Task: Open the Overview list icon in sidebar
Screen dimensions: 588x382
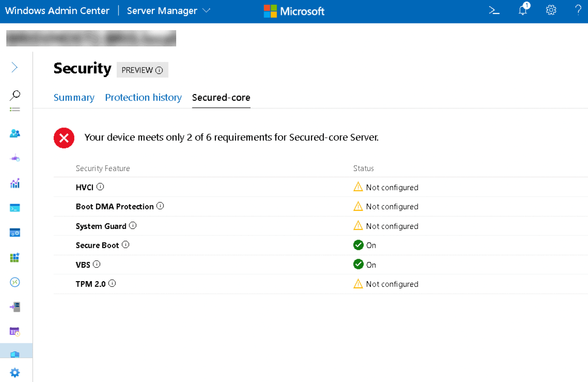Action: pyautogui.click(x=15, y=109)
